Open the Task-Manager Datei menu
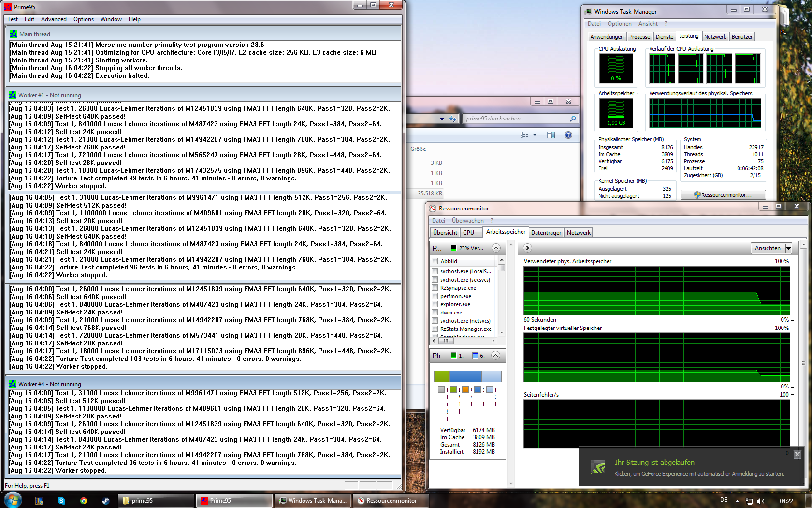 [594, 24]
